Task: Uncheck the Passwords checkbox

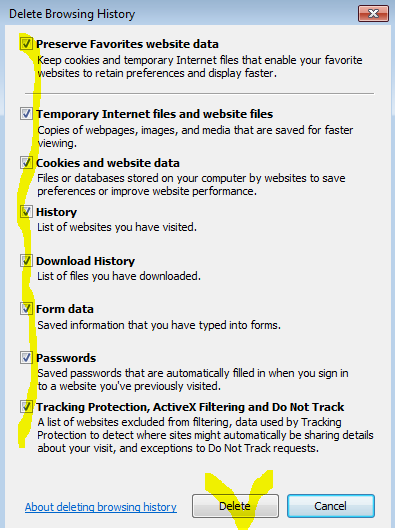Action: 26,358
